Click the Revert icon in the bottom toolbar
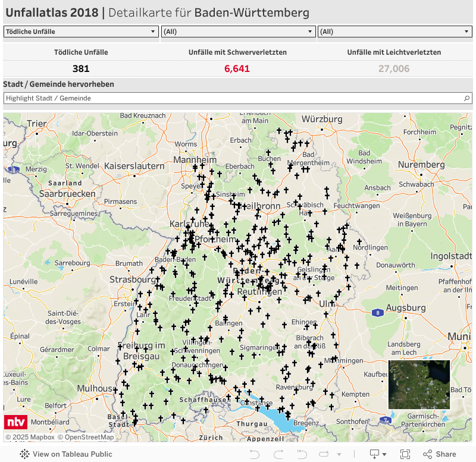The width and height of the screenshot is (476, 462). [x=303, y=454]
